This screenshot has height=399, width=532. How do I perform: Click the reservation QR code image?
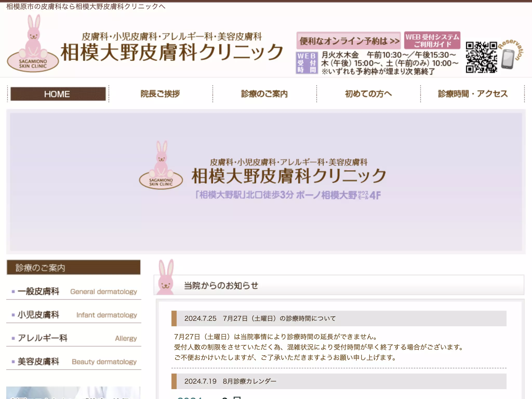[x=481, y=57]
